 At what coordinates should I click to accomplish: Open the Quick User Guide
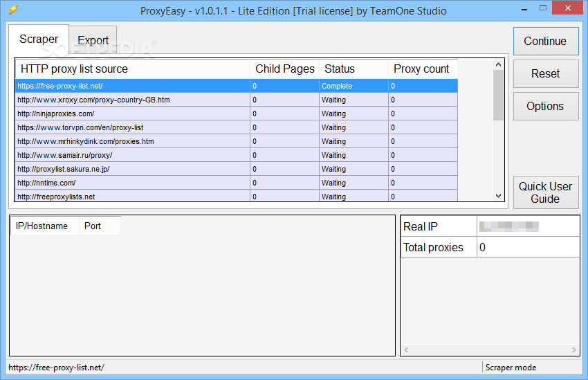pyautogui.click(x=546, y=192)
